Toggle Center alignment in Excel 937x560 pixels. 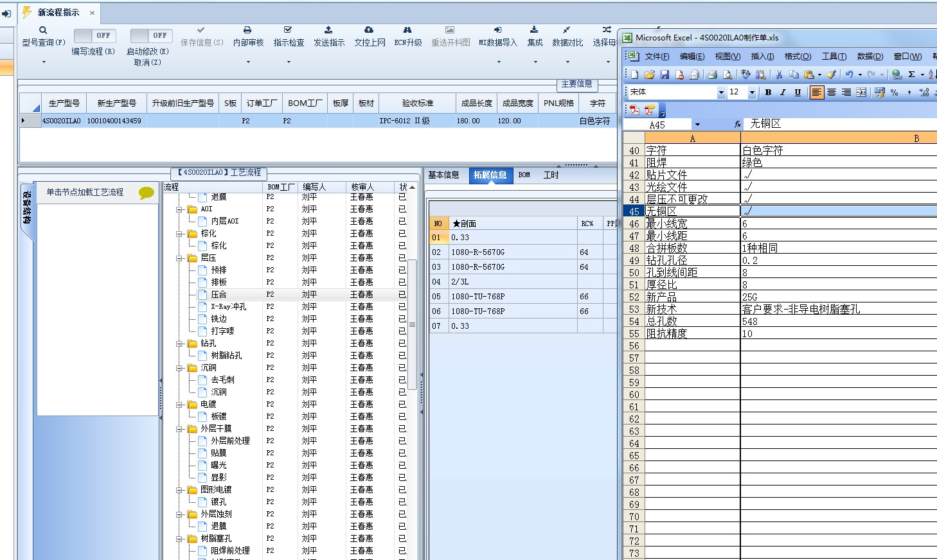[x=832, y=92]
